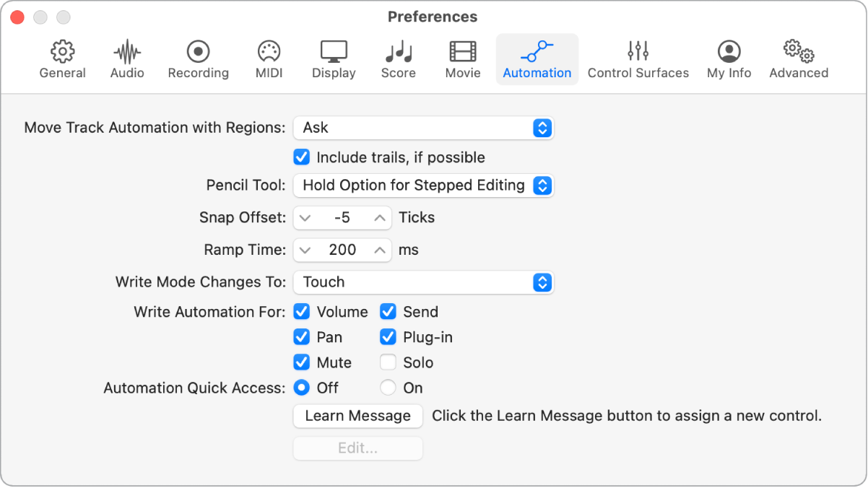The width and height of the screenshot is (868, 488).
Task: Turn Automation Quick Access On
Action: [389, 388]
